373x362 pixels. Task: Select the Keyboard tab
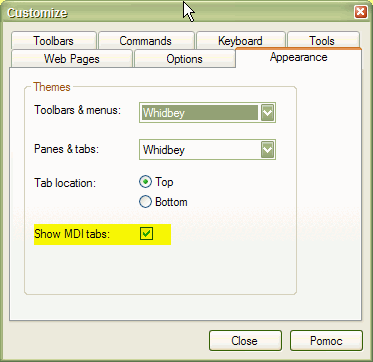240,41
